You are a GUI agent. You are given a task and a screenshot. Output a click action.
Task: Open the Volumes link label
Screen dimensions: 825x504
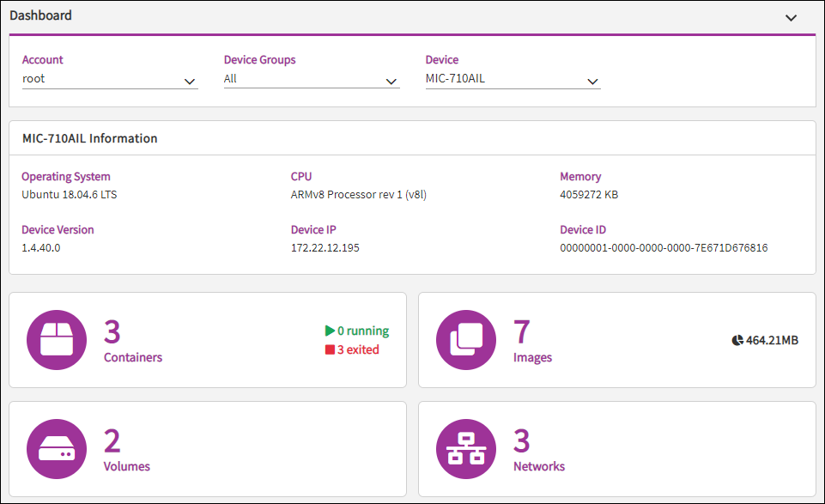(x=127, y=466)
